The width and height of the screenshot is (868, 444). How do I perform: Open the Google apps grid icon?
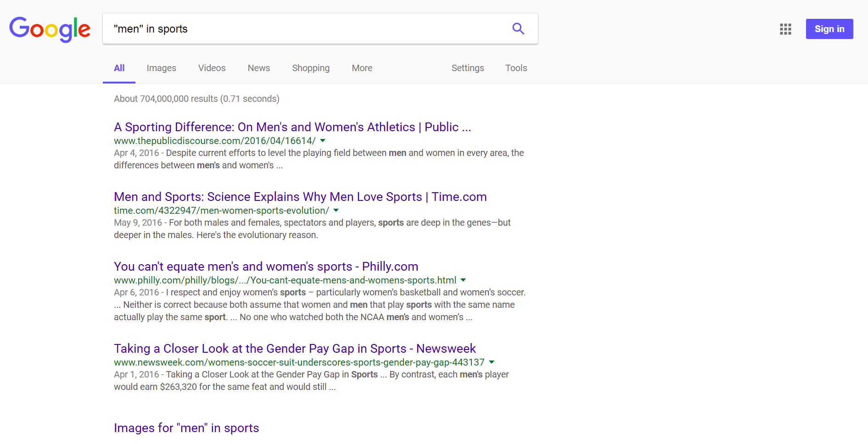click(x=785, y=29)
